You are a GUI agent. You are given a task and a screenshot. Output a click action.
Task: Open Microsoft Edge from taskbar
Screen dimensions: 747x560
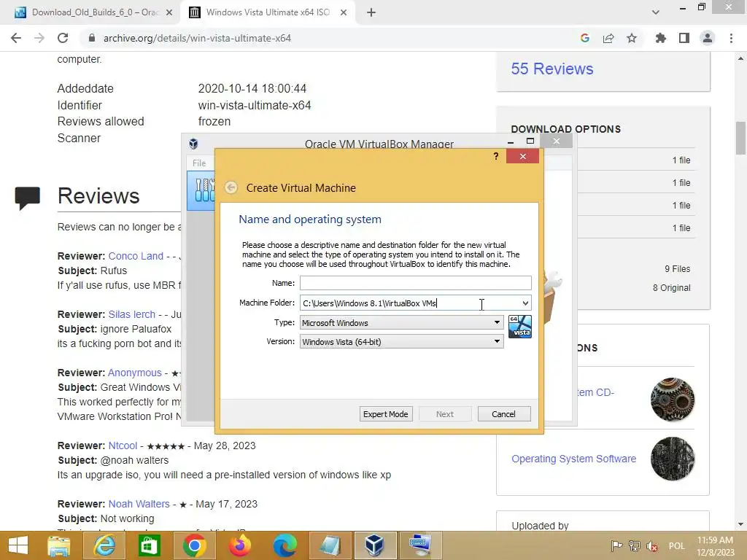tap(285, 545)
